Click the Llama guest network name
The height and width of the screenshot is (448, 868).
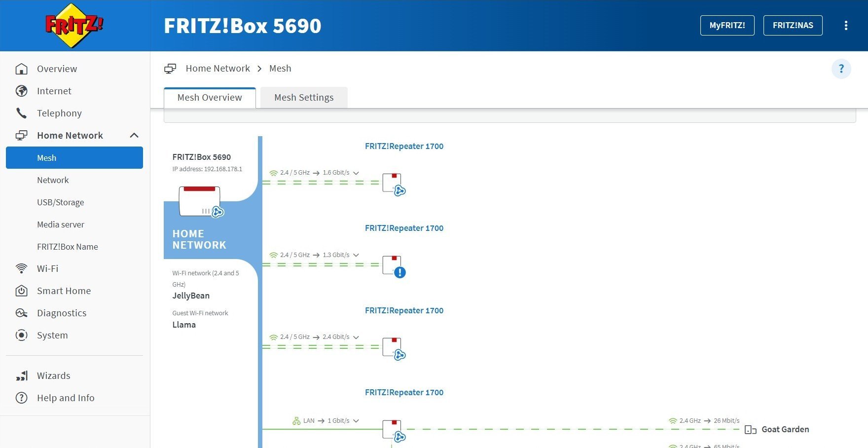pos(184,325)
